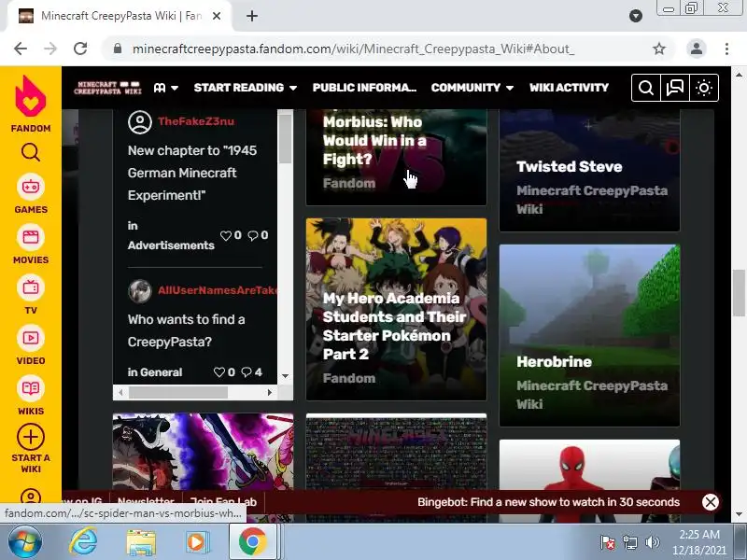Open My Hero Academia Starter Pokémon card
747x560 pixels.
[396, 309]
